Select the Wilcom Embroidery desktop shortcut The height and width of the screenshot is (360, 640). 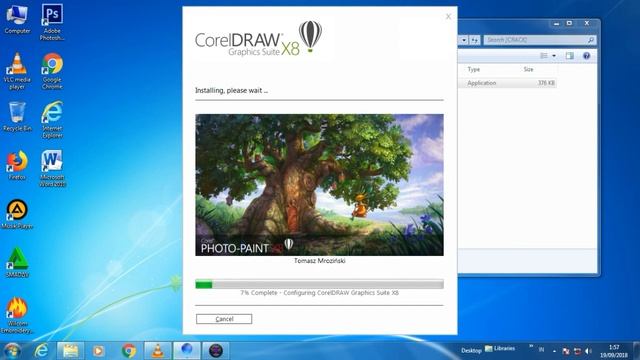point(17,315)
